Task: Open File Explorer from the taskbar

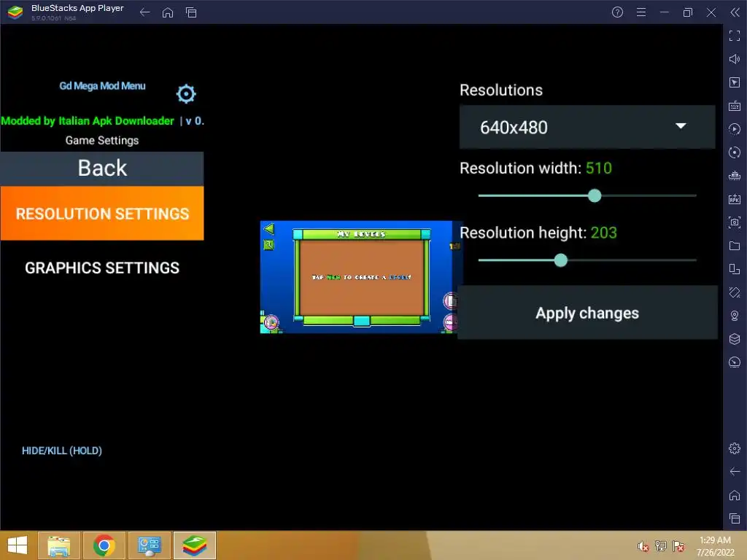Action: pos(59,545)
